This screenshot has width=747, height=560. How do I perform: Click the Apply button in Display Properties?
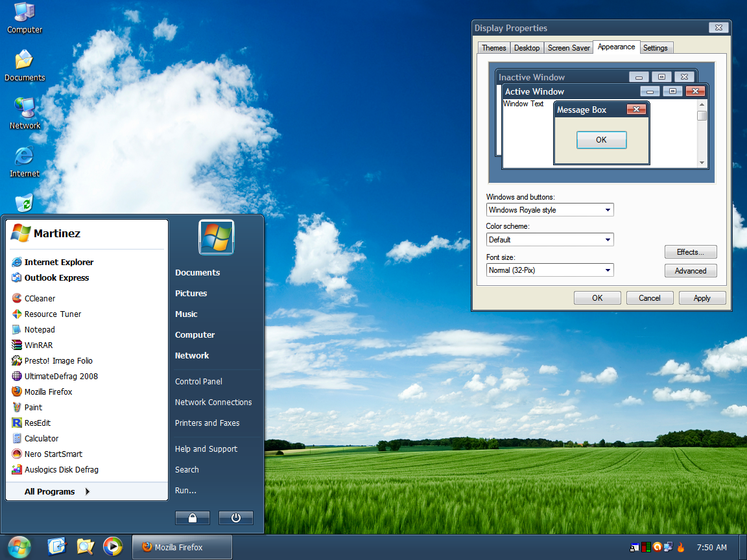(702, 298)
